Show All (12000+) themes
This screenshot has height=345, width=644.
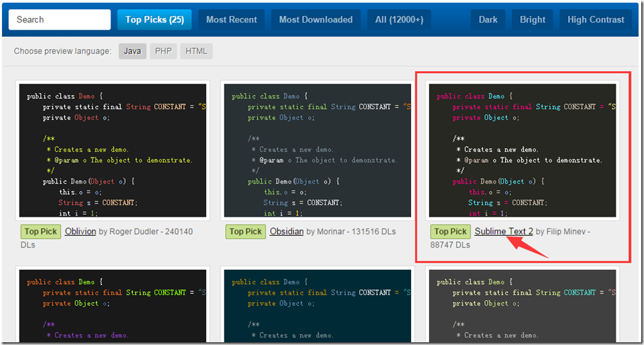[x=399, y=20]
